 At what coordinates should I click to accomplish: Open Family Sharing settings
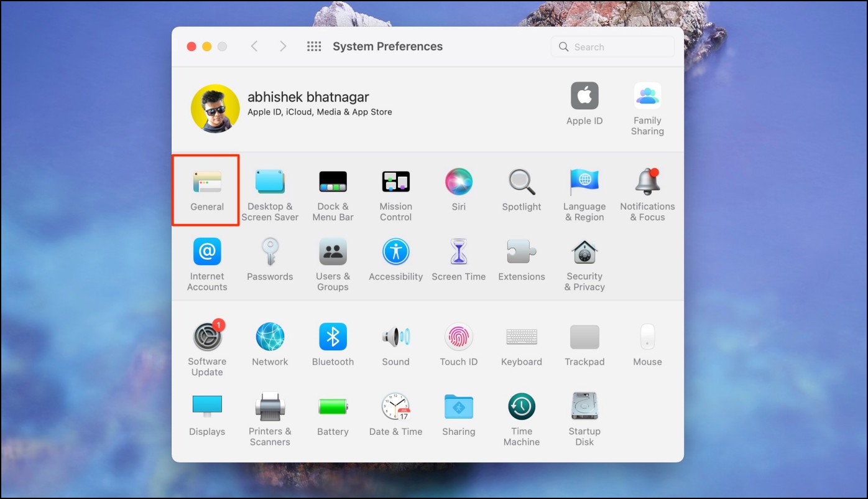click(x=647, y=108)
